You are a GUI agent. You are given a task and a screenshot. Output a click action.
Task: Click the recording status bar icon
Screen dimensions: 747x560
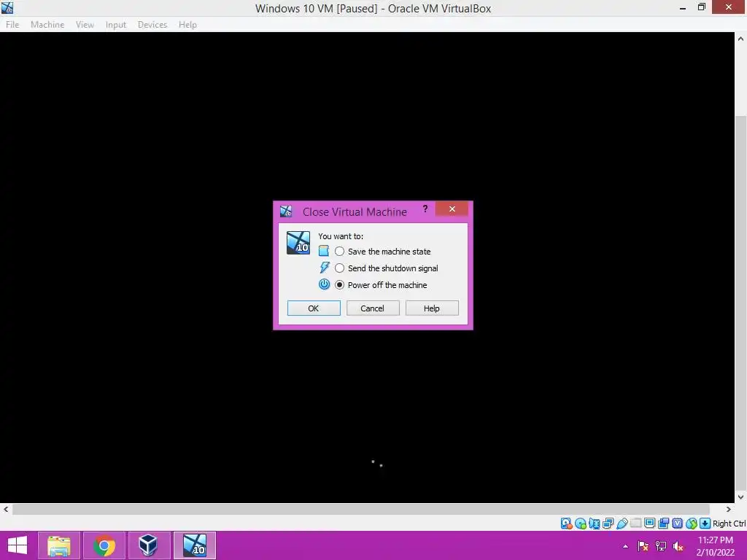[663, 524]
